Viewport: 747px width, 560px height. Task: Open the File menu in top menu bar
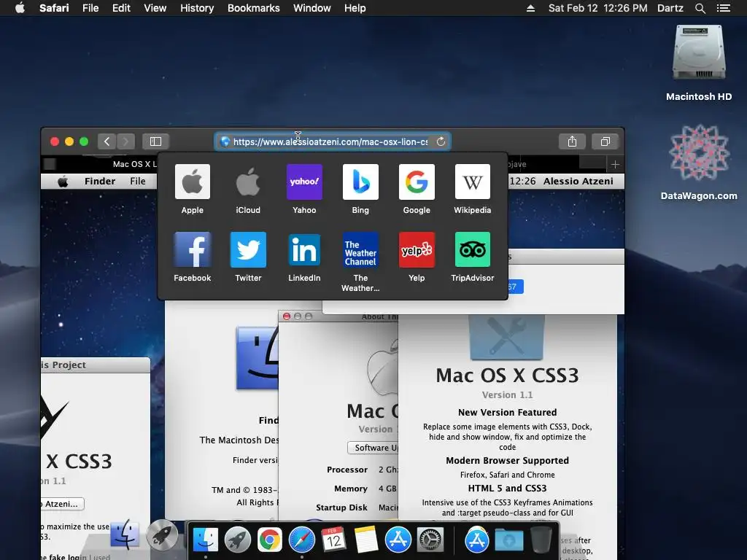[90, 8]
